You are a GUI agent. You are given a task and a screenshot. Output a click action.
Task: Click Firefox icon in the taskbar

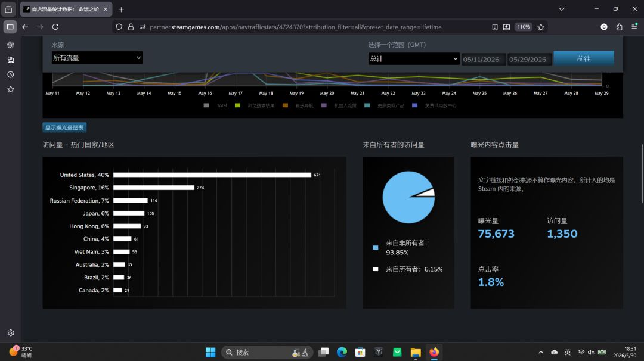coord(434,352)
